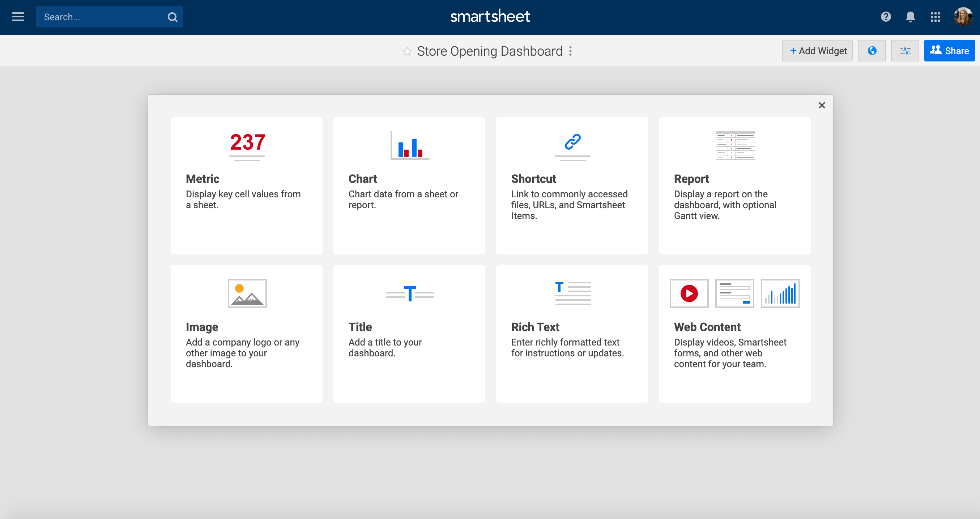Open the activity log icon button

tap(905, 51)
